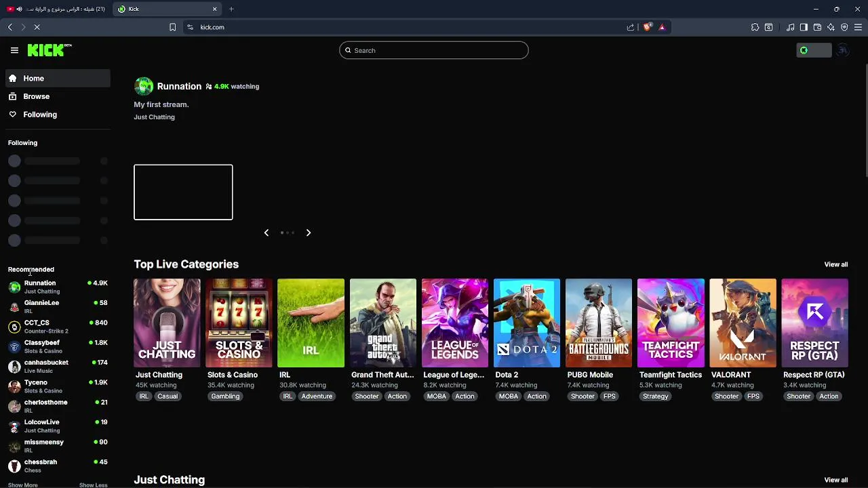Image resolution: width=868 pixels, height=488 pixels.
Task: Mute the YouTube tab audio icon
Action: click(19, 9)
